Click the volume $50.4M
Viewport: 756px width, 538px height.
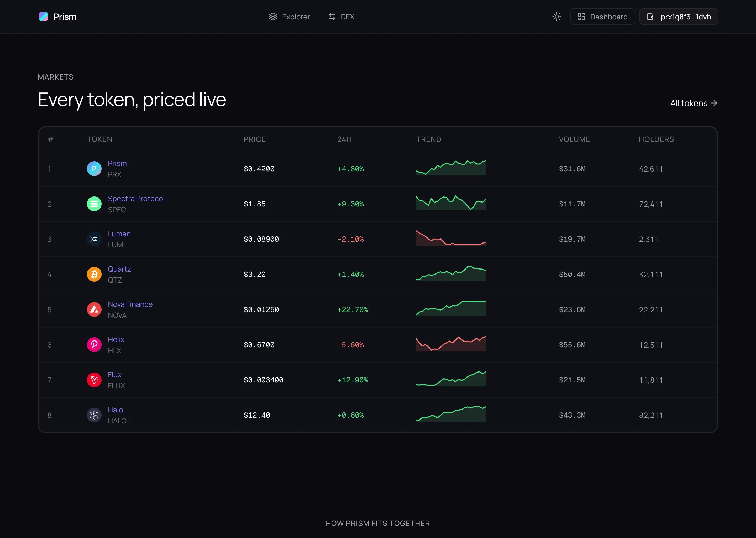(572, 274)
